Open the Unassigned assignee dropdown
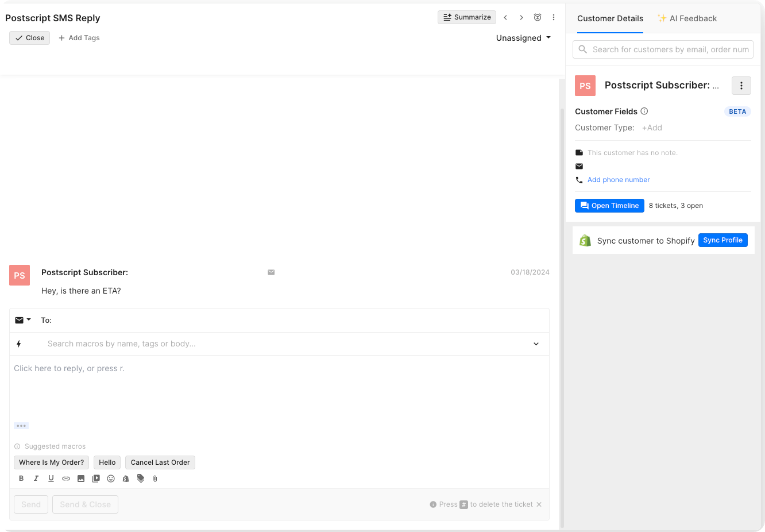765x532 pixels. 523,38
